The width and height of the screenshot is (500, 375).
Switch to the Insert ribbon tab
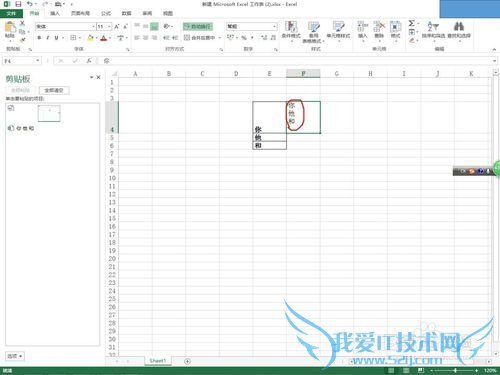[55, 13]
